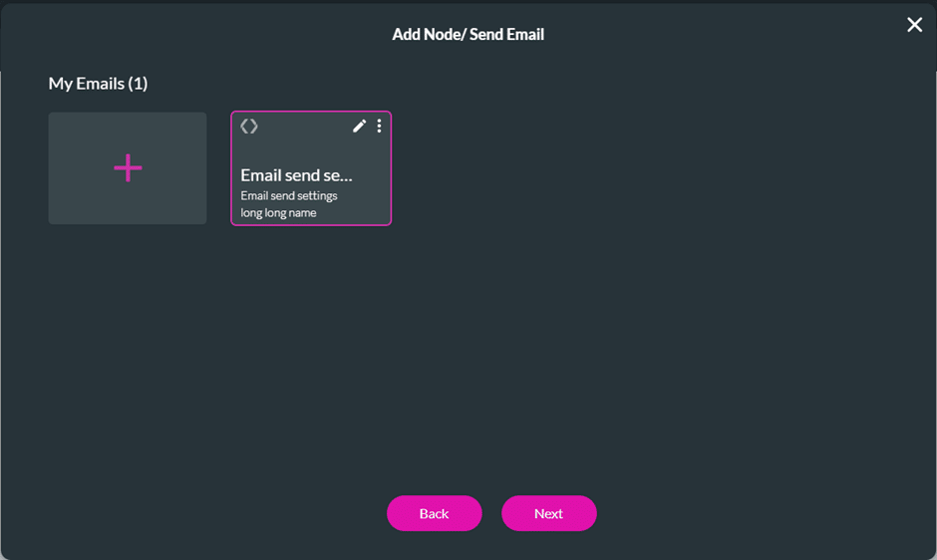This screenshot has width=937, height=560.
Task: Click the 'Email send settings' description text
Action: coord(289,195)
